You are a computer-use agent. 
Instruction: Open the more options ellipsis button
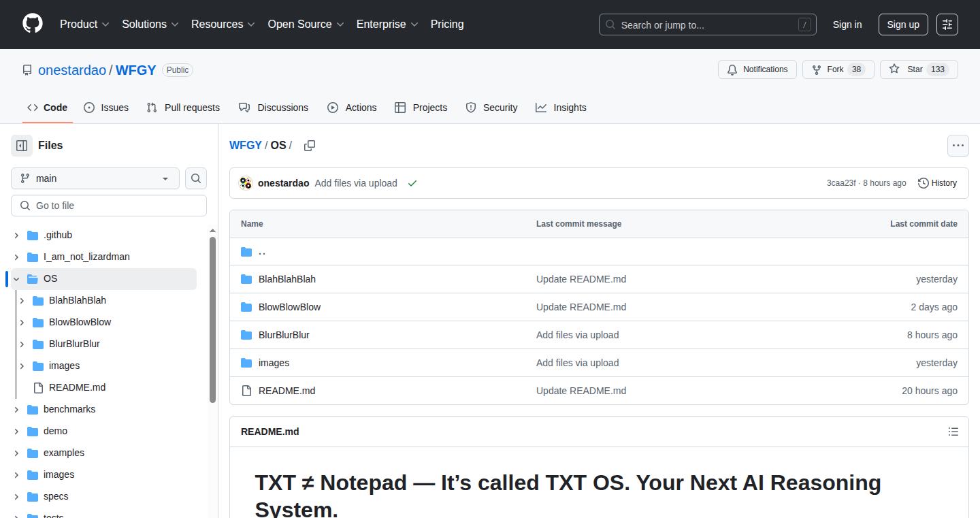coord(958,146)
